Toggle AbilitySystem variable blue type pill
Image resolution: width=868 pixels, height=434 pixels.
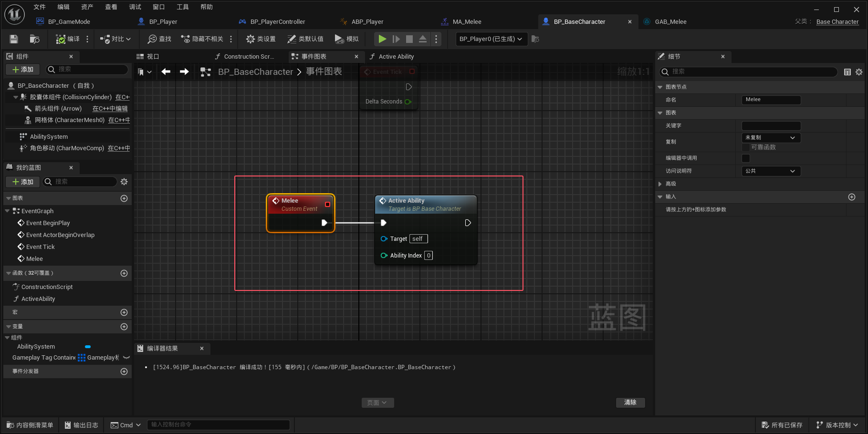88,347
